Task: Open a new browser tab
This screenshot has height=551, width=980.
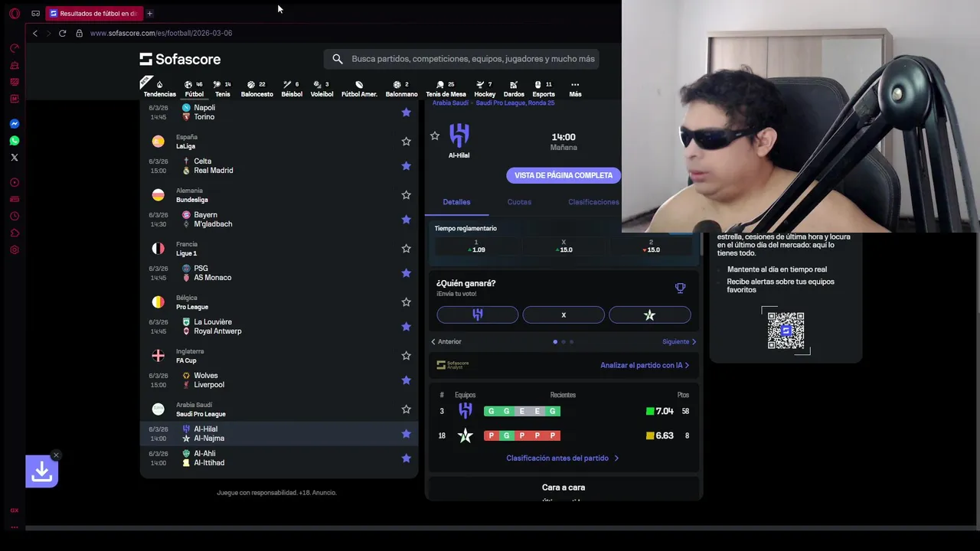Action: tap(149, 13)
